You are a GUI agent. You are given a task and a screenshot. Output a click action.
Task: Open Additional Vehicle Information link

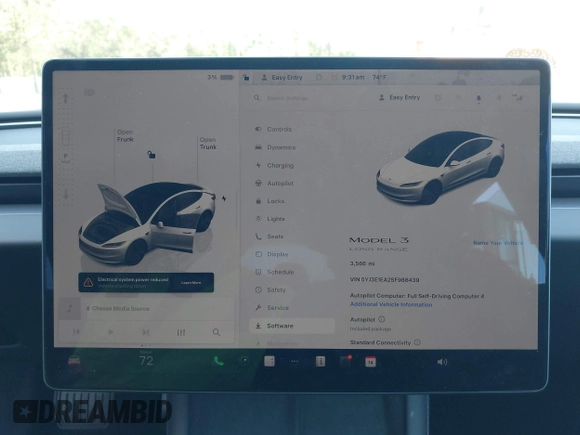point(391,304)
